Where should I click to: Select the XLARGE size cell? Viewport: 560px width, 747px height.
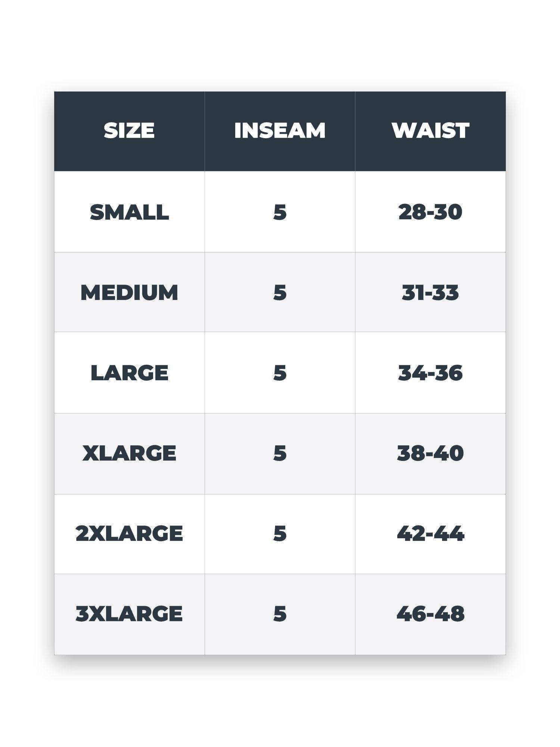pos(129,453)
